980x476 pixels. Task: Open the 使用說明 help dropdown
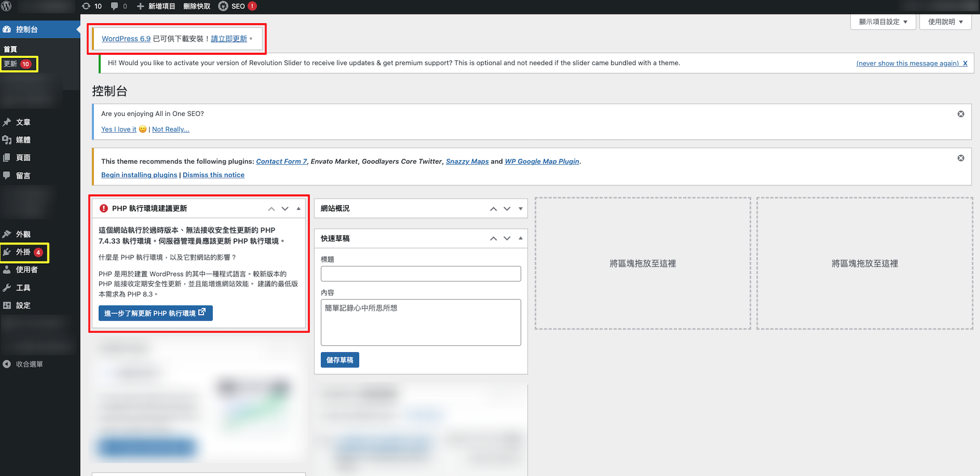(x=945, y=22)
